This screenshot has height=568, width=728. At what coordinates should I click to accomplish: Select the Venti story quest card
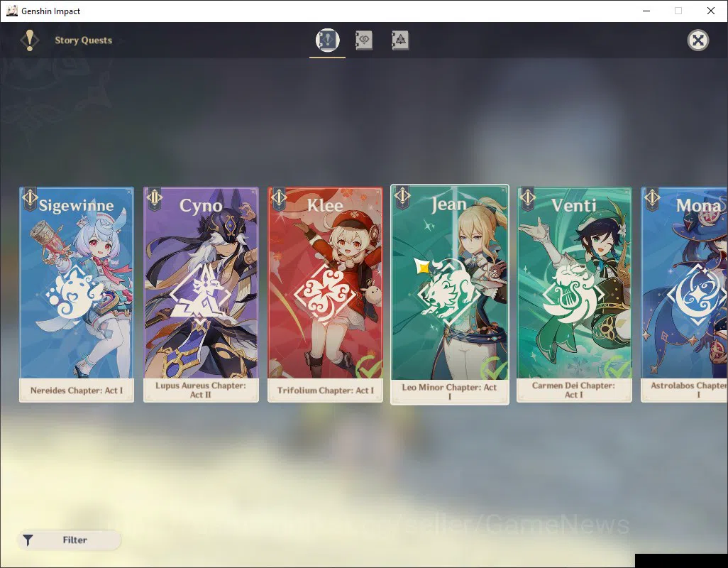coord(574,295)
